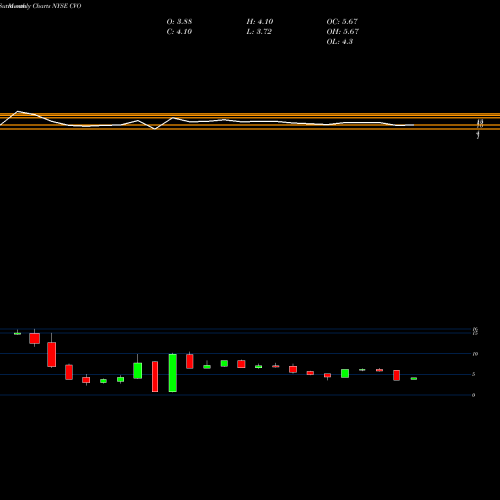
Task: Click the 'OL: 4.3' value
Action: pos(340,42)
